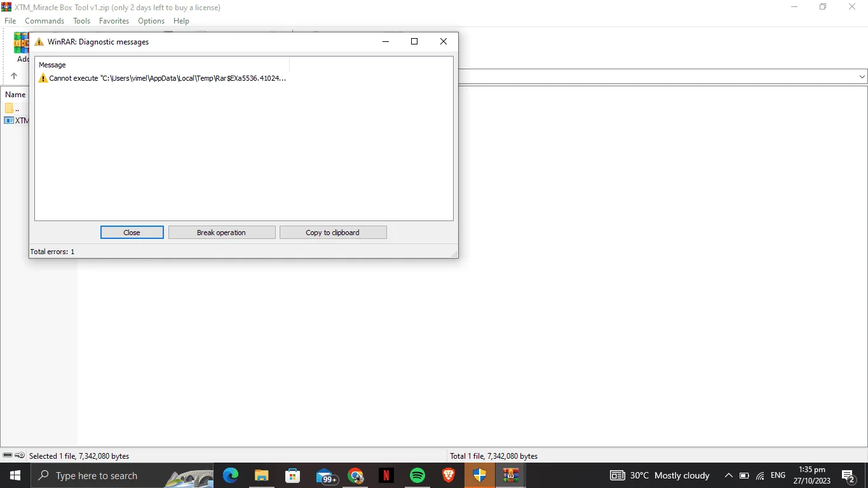Open the Options menu
This screenshot has width=868, height=488.
click(151, 21)
